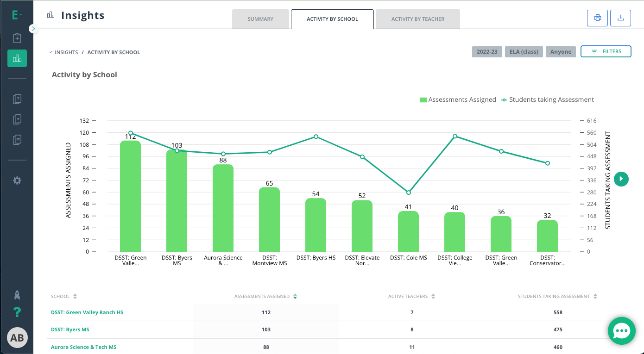Open DSST: Byers MS school link
The height and width of the screenshot is (354, 644).
70,329
